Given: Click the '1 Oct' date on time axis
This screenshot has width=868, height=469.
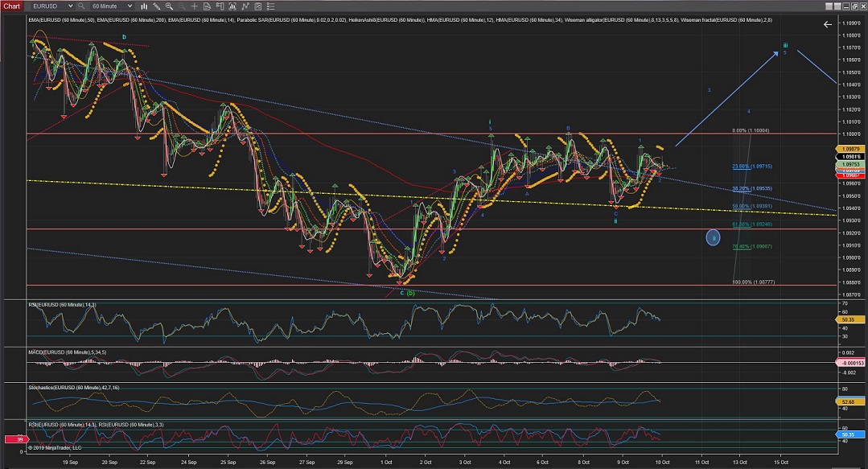Looking at the screenshot, I should point(386,463).
